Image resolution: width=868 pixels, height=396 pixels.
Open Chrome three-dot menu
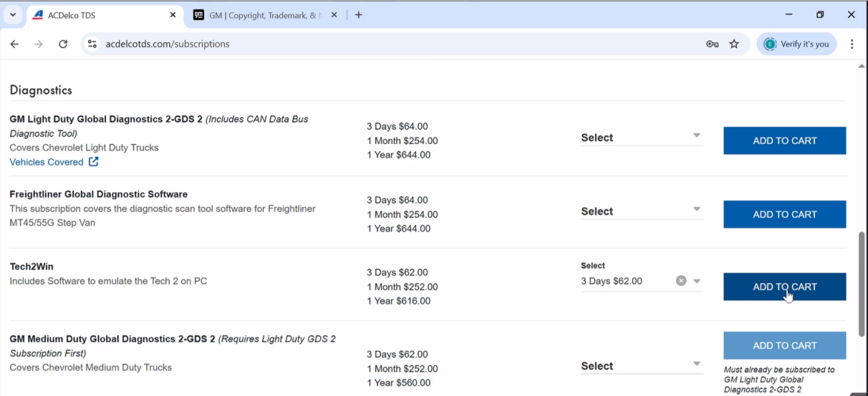(852, 44)
